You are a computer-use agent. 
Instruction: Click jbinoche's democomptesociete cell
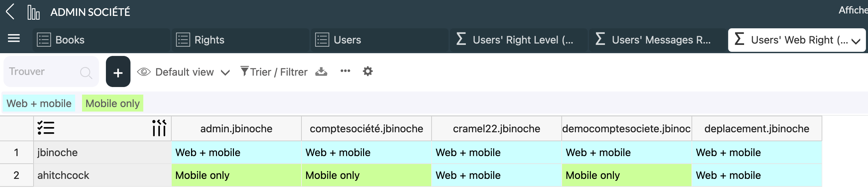pos(627,152)
